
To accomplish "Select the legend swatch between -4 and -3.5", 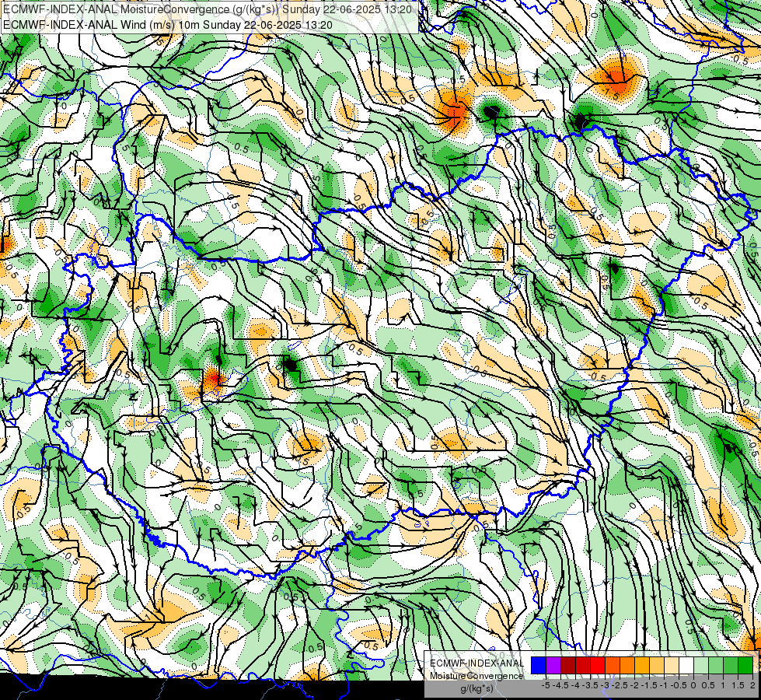I will 583,665.
